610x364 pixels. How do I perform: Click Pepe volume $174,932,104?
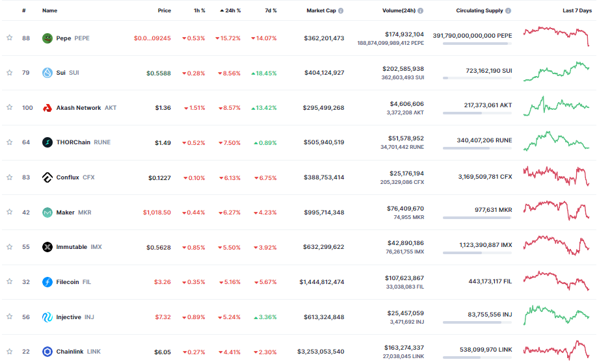tap(404, 34)
